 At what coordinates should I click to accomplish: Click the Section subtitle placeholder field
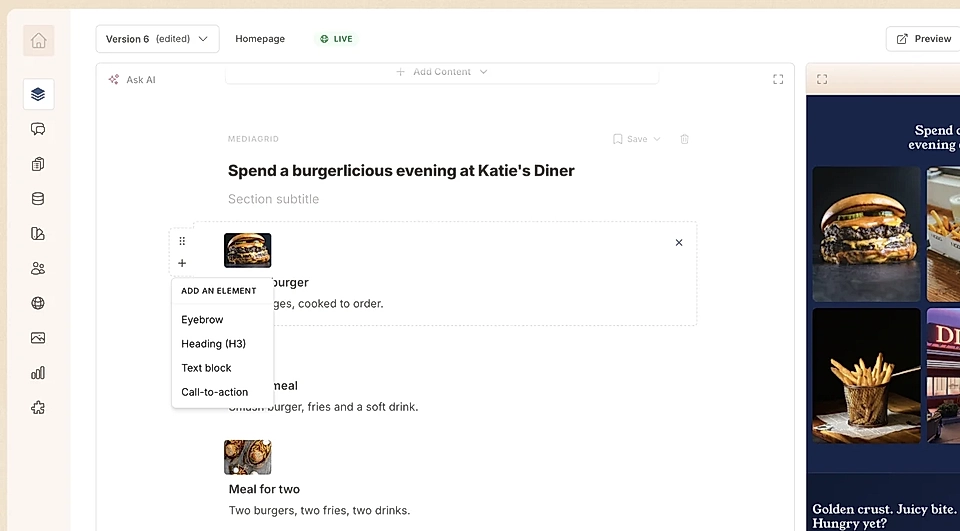[x=274, y=199]
